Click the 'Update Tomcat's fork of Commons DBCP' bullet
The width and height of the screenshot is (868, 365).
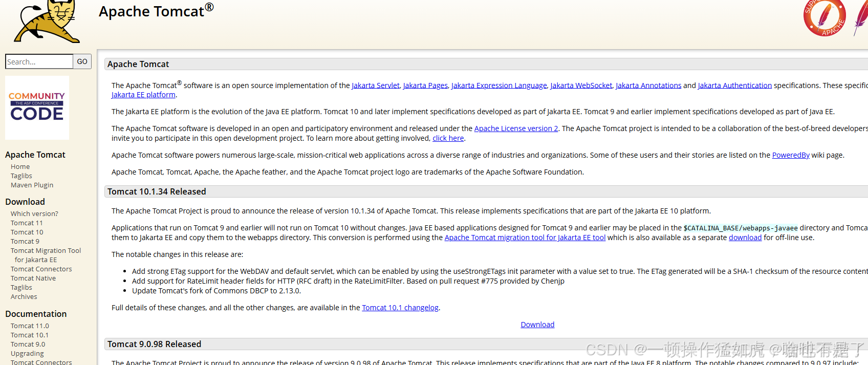216,291
